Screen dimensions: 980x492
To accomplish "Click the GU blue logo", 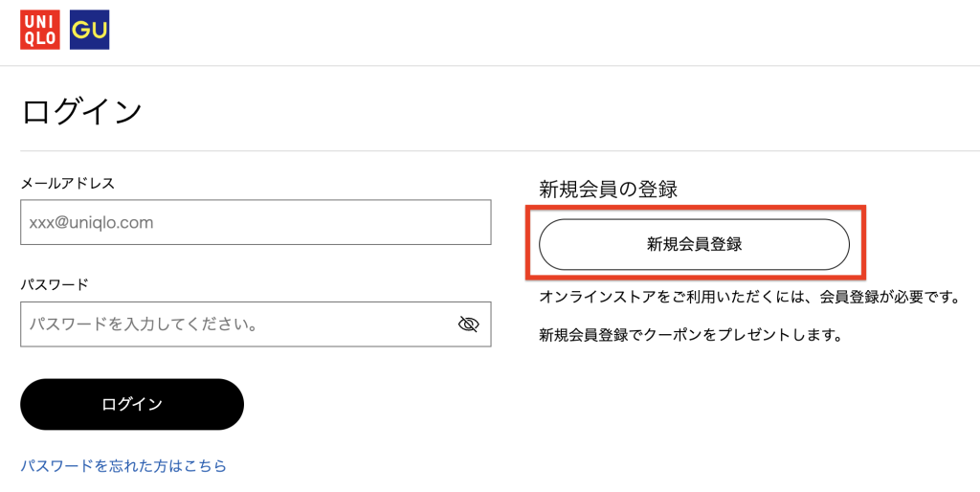I will (x=90, y=30).
